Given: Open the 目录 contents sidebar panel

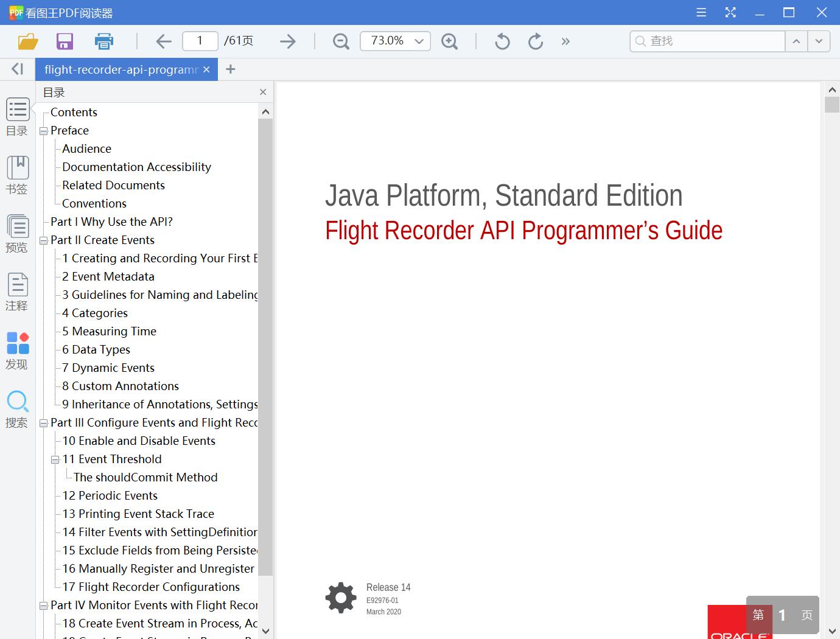Looking at the screenshot, I should (x=17, y=117).
